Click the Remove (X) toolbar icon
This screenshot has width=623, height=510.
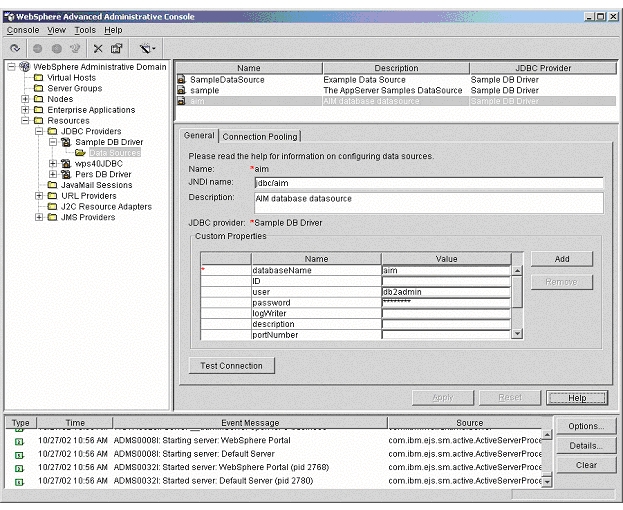coord(98,48)
